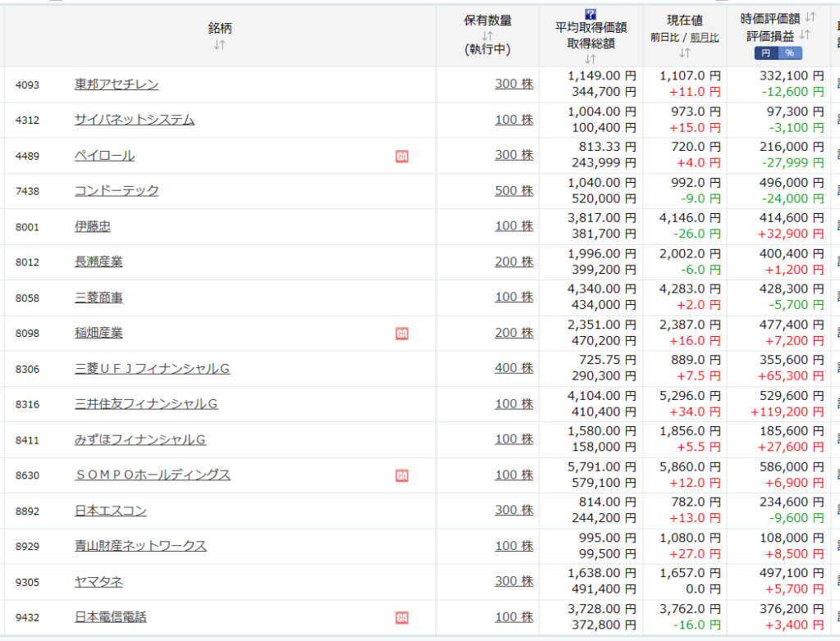This screenshot has height=641, width=840.
Task: Click 100 株 quantity for サイバネットシステム
Action: pos(514,120)
